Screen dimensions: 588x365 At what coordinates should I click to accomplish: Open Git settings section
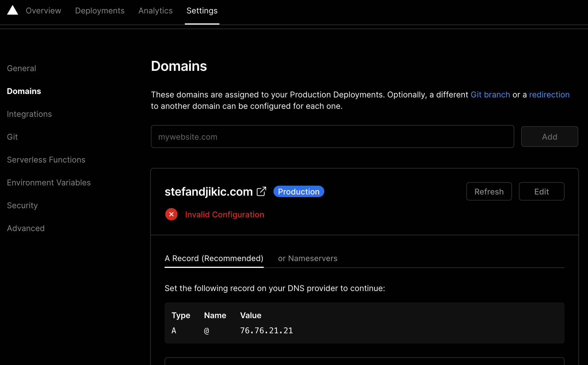[12, 137]
